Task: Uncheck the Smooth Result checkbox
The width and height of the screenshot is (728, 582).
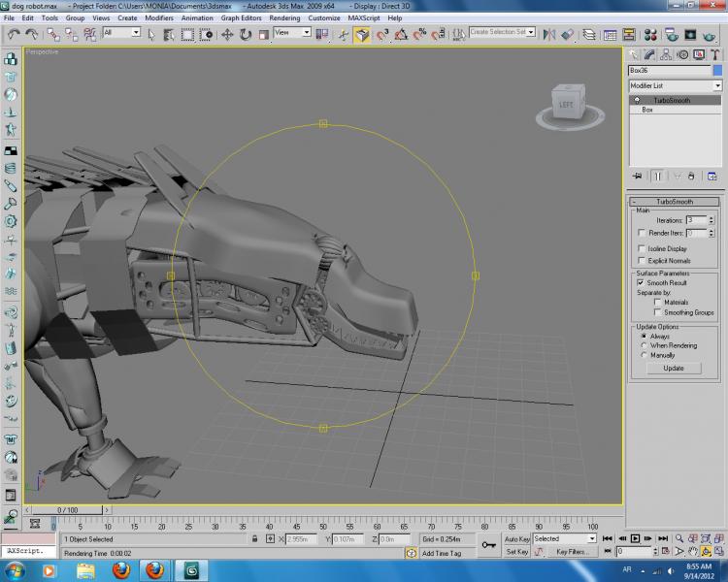Action: pyautogui.click(x=642, y=282)
